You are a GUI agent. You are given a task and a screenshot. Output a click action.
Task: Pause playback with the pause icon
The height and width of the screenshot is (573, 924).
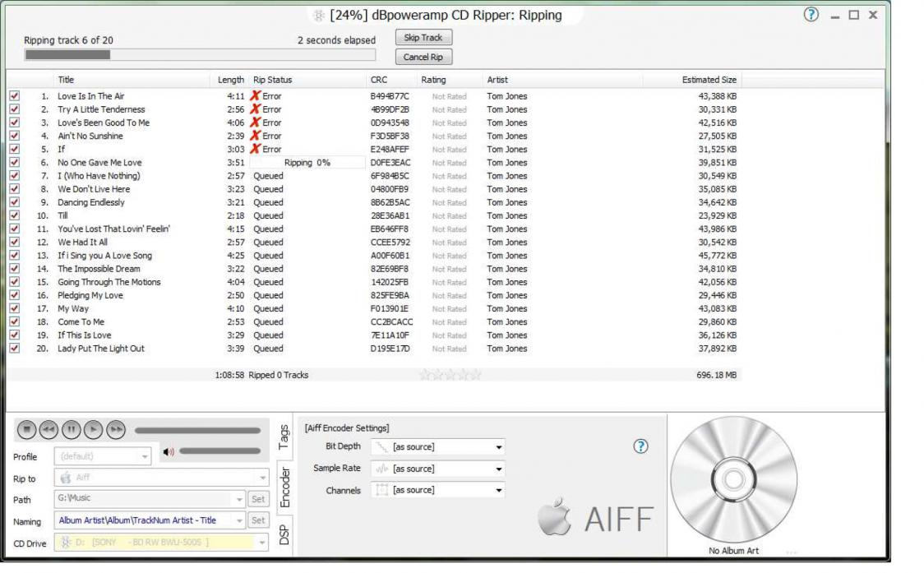72,429
